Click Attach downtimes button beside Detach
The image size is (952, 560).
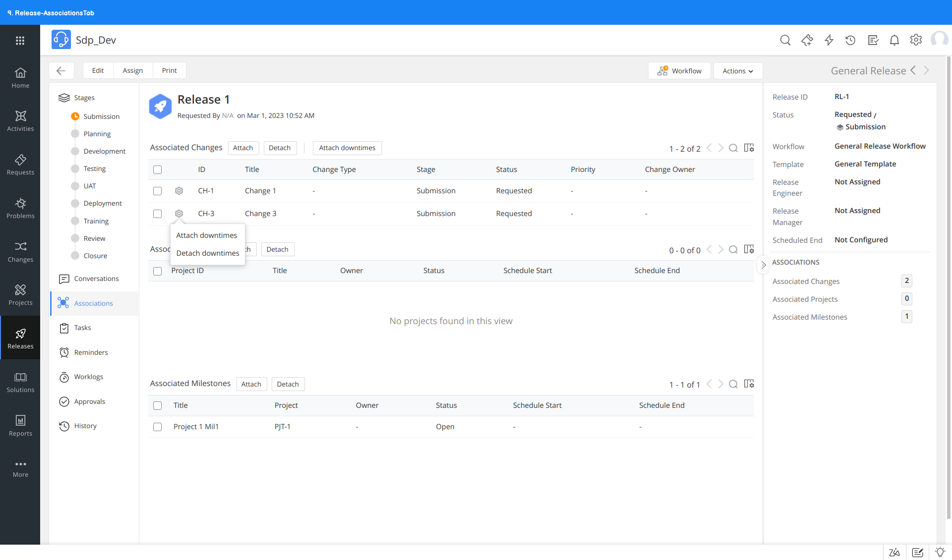tap(347, 148)
